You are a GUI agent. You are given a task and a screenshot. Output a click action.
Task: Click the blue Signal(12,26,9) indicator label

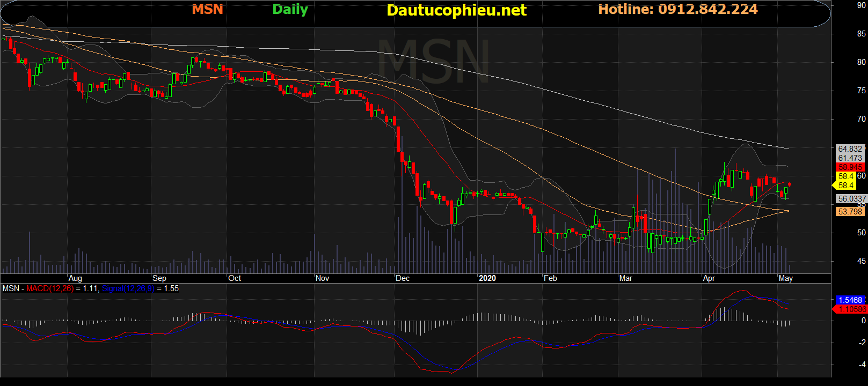click(128, 288)
